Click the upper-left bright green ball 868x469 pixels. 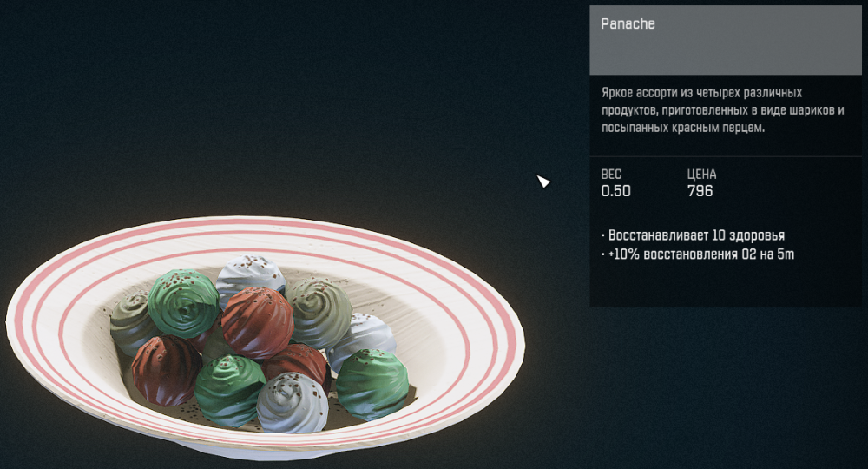point(183,303)
